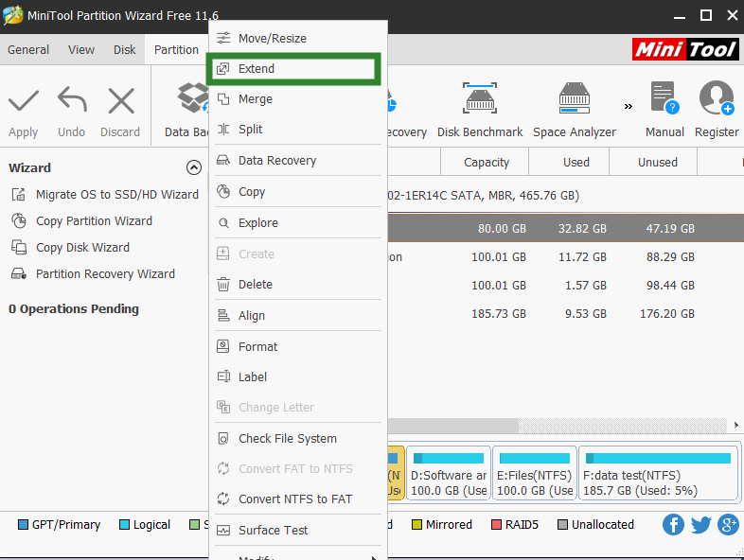Choose Data Recovery menu entry
Viewport: 744px width, 560px height.
tap(298, 160)
